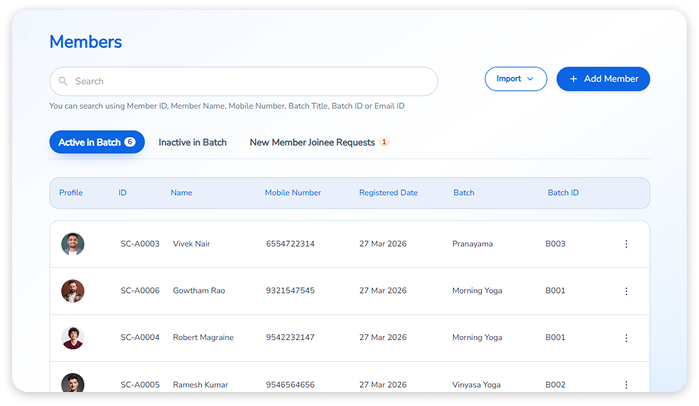This screenshot has width=699, height=406.
Task: Click the Registered Date column header
Action: 388,193
